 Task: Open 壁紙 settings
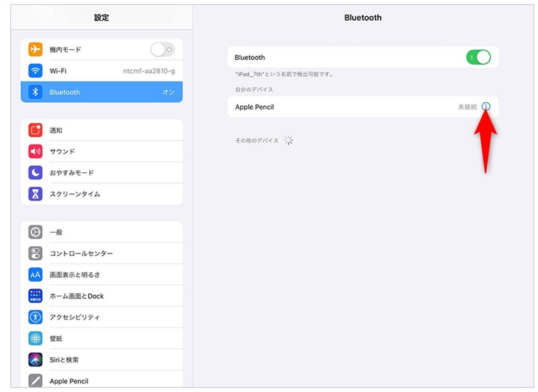pyautogui.click(x=102, y=338)
